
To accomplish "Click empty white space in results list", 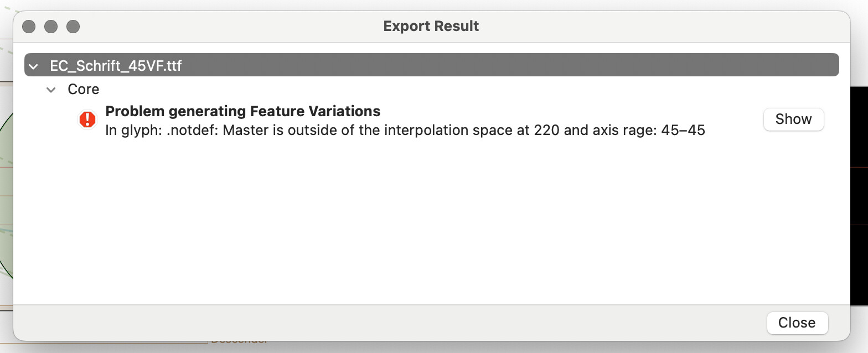I will (x=432, y=221).
